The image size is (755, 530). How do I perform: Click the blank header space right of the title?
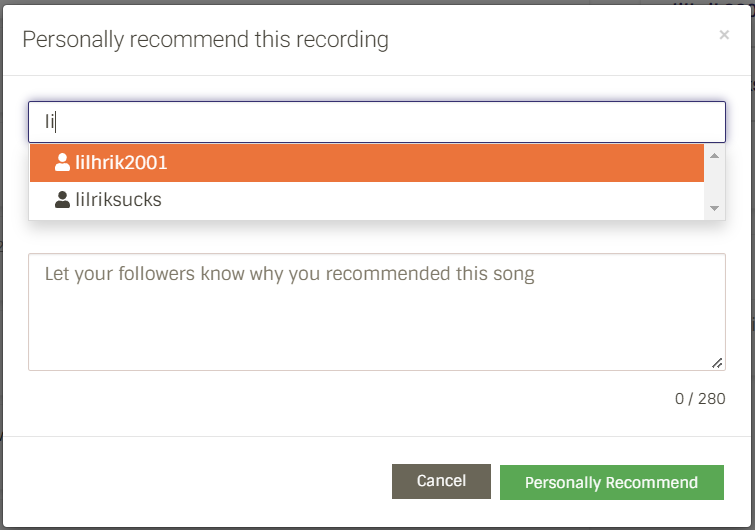[550, 40]
